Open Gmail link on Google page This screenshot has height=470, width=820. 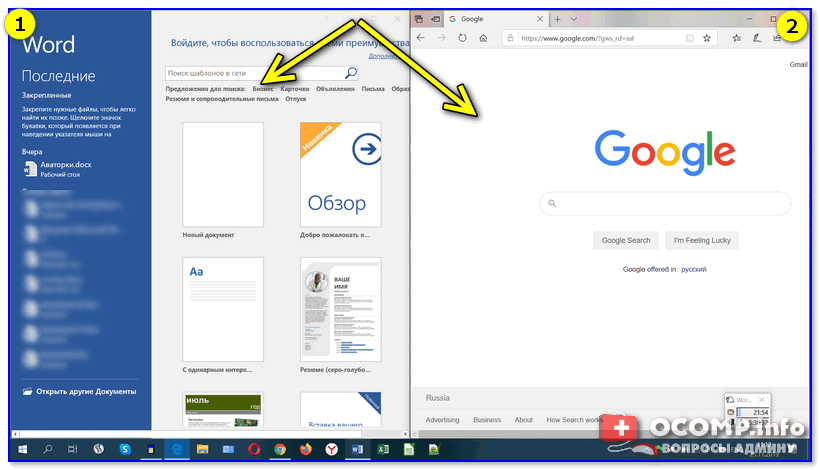798,64
